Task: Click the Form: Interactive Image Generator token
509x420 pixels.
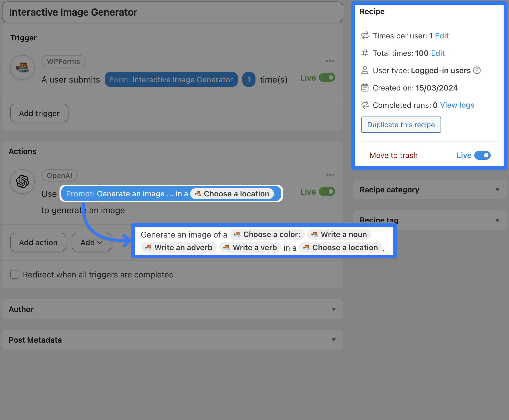Action: pyautogui.click(x=171, y=80)
